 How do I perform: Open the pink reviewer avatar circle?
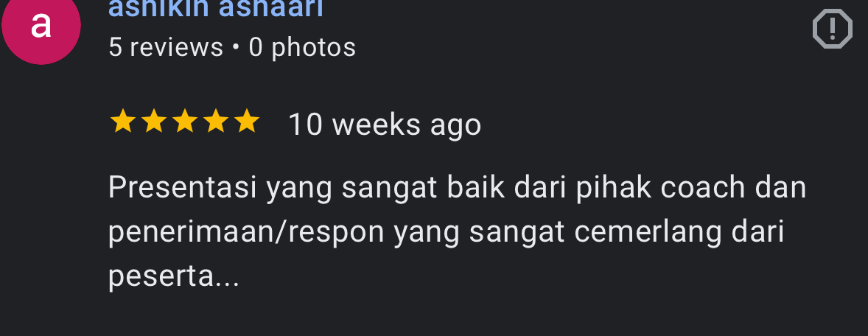pos(41,27)
